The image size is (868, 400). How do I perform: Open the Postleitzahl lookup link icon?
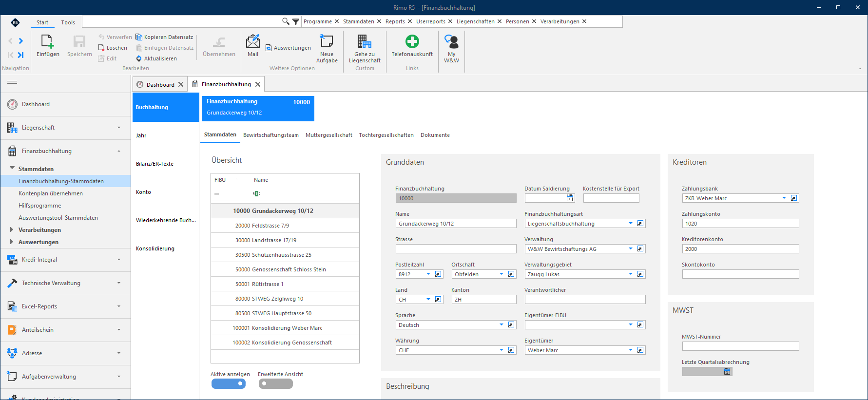point(438,274)
